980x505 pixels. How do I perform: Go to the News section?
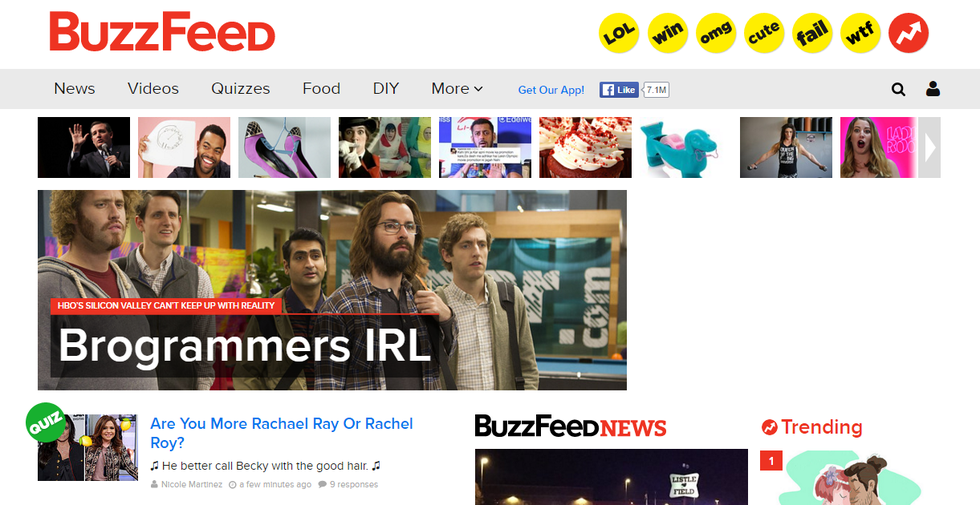[x=74, y=89]
